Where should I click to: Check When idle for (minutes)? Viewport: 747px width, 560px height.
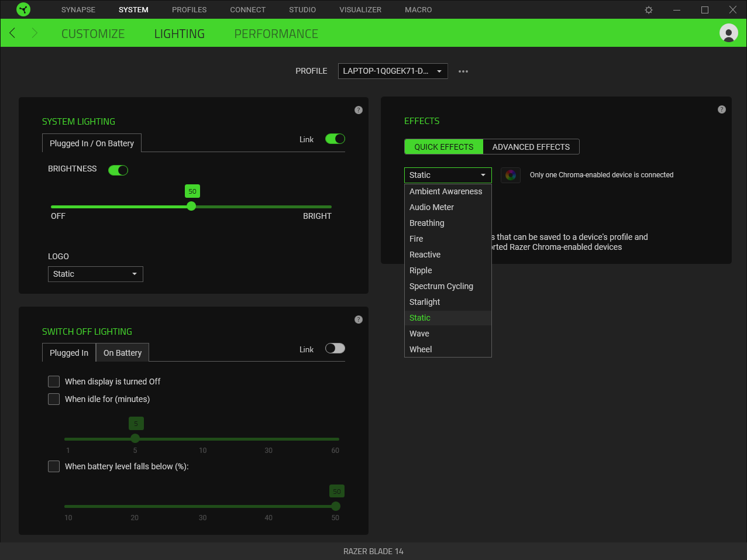point(54,399)
